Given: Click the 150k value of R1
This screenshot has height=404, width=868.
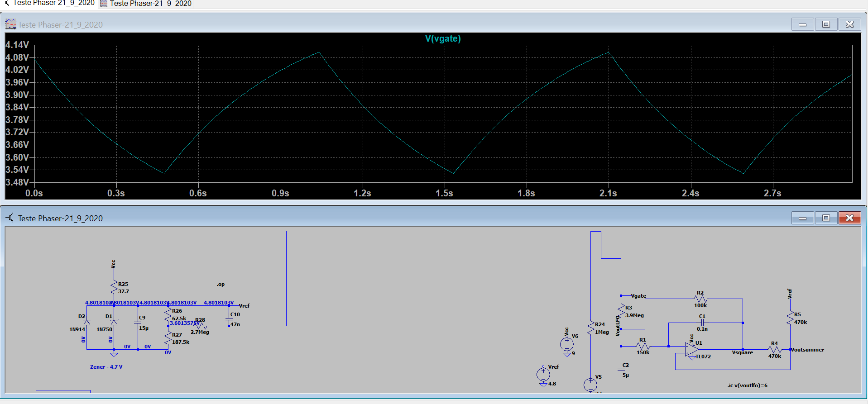Looking at the screenshot, I should coord(643,352).
